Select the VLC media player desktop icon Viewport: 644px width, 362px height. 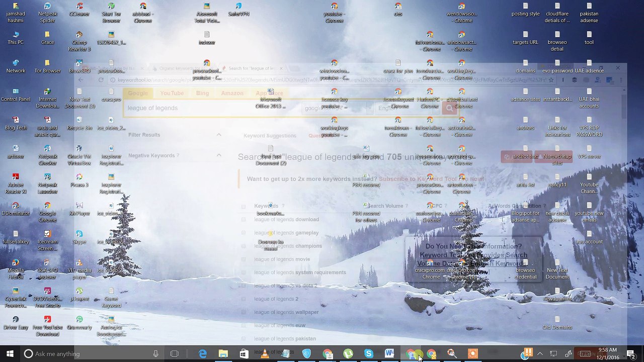pos(79,269)
